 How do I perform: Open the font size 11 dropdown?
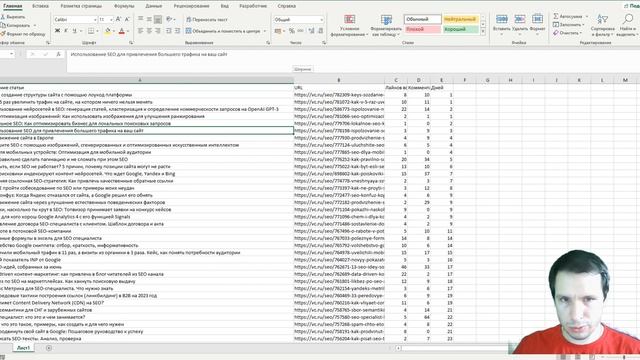(111, 19)
